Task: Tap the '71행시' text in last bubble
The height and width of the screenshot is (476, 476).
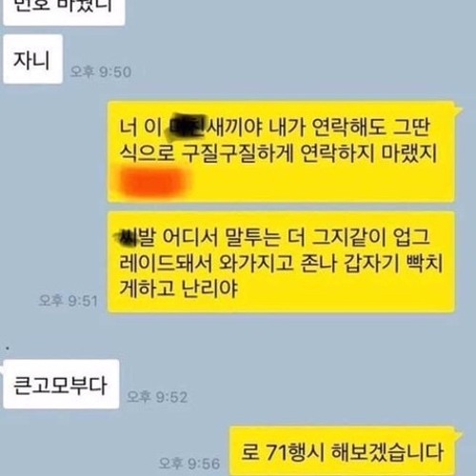Action: click(294, 451)
